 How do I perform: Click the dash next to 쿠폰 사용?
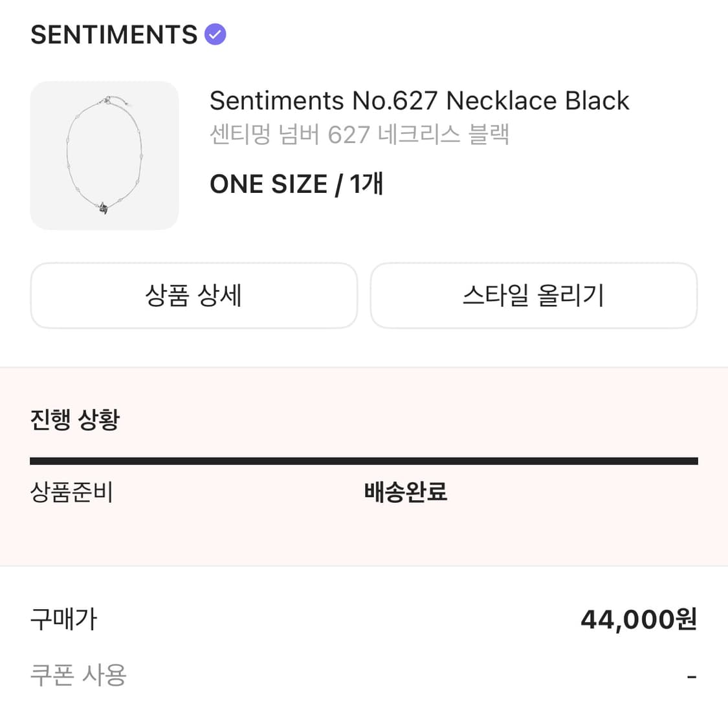pos(693,675)
